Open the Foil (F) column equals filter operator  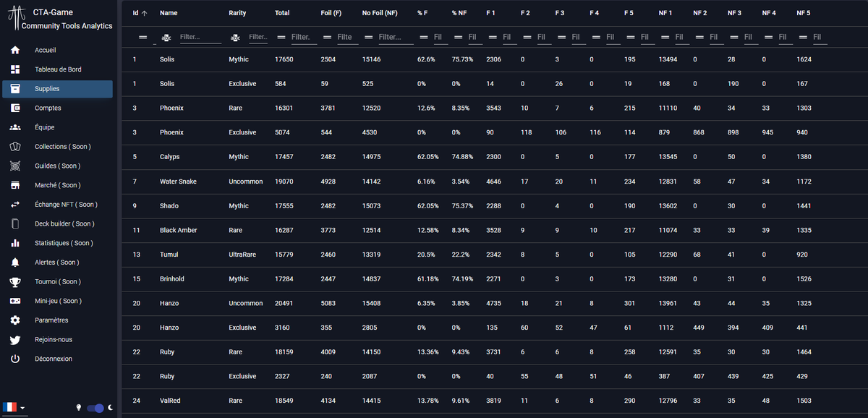tap(326, 37)
